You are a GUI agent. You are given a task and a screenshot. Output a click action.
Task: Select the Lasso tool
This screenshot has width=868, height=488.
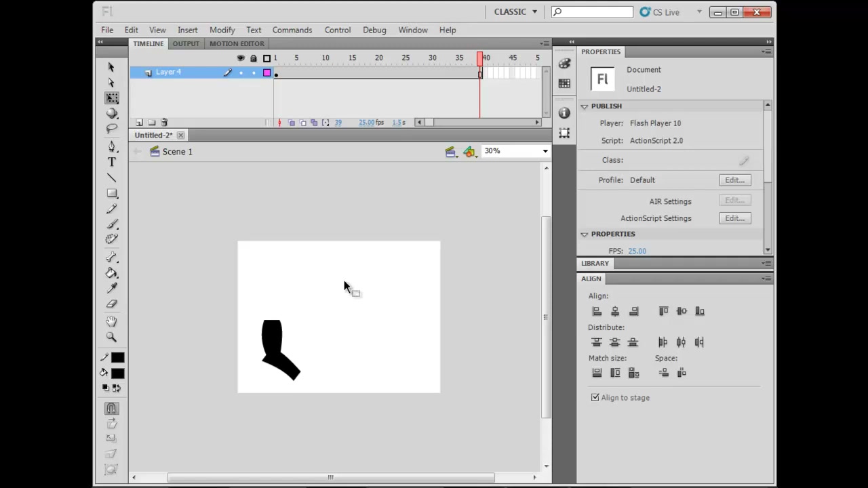pos(112,129)
